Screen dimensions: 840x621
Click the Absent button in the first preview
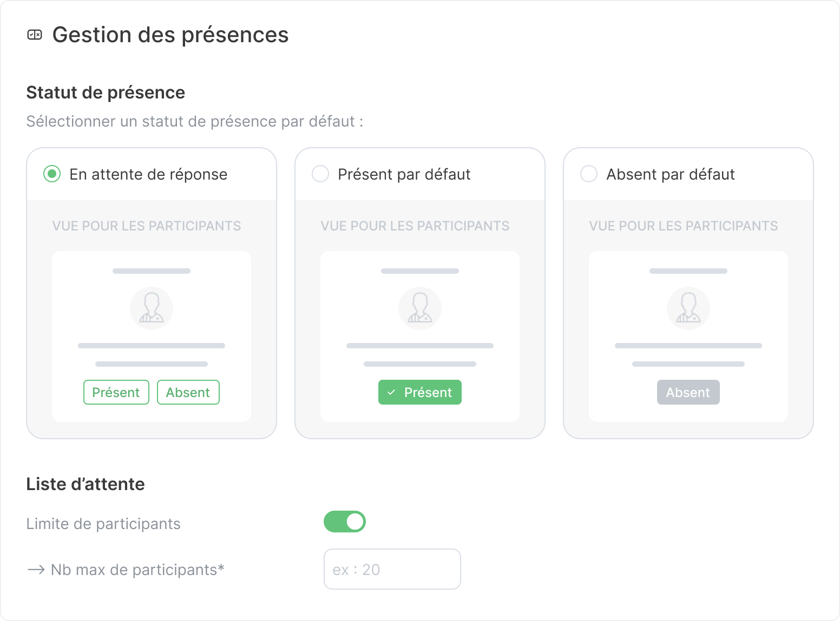click(x=188, y=392)
